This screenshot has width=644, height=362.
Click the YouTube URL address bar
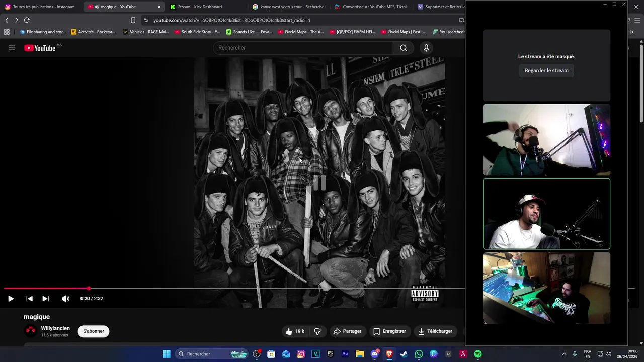point(302,20)
